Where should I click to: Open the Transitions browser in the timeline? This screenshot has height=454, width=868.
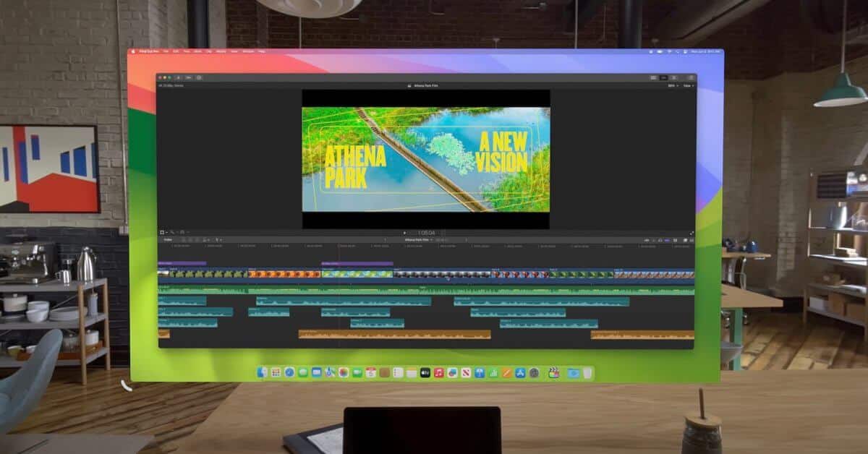coord(692,239)
